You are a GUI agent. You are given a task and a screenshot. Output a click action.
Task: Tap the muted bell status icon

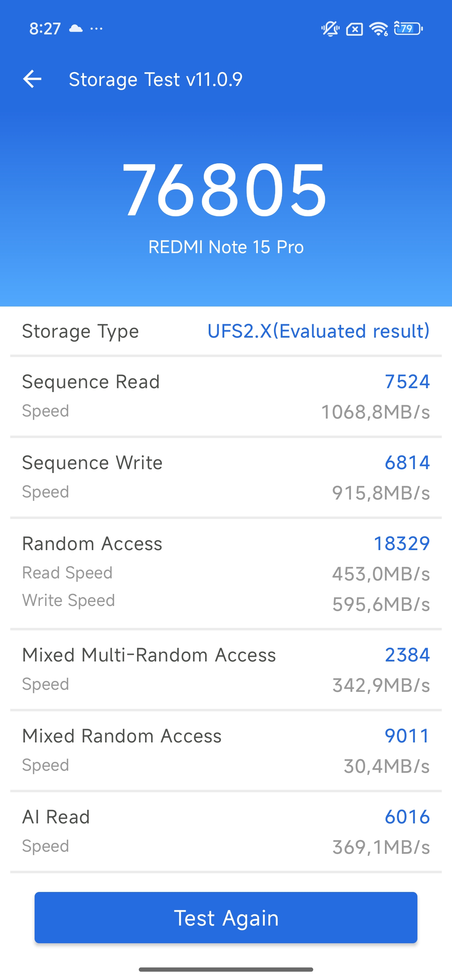[x=330, y=29]
